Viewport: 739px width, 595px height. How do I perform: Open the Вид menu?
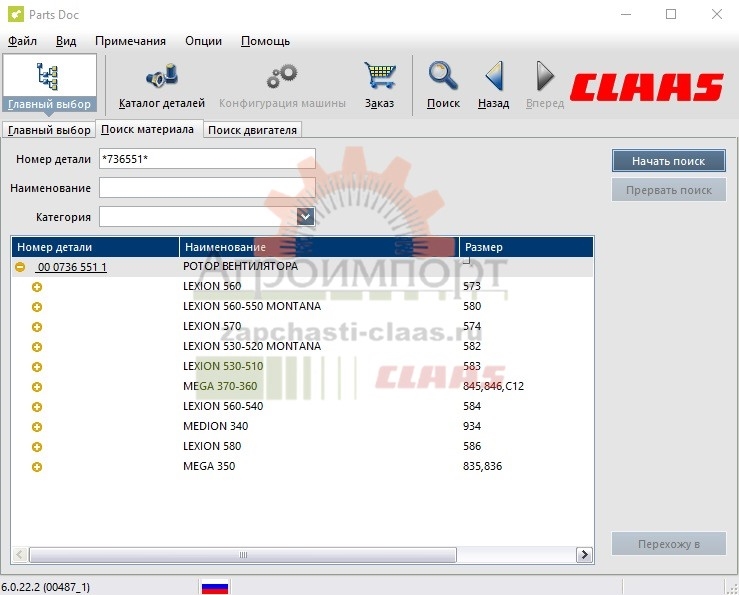[66, 41]
